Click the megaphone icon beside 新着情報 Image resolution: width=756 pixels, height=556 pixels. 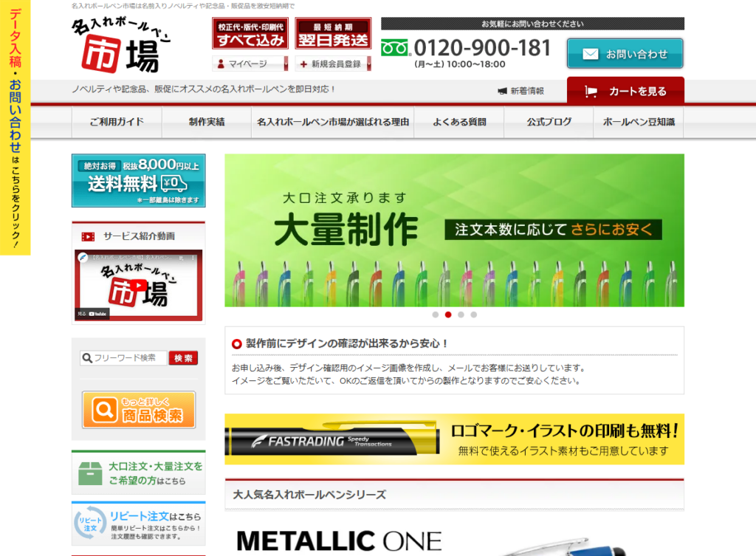(x=503, y=91)
